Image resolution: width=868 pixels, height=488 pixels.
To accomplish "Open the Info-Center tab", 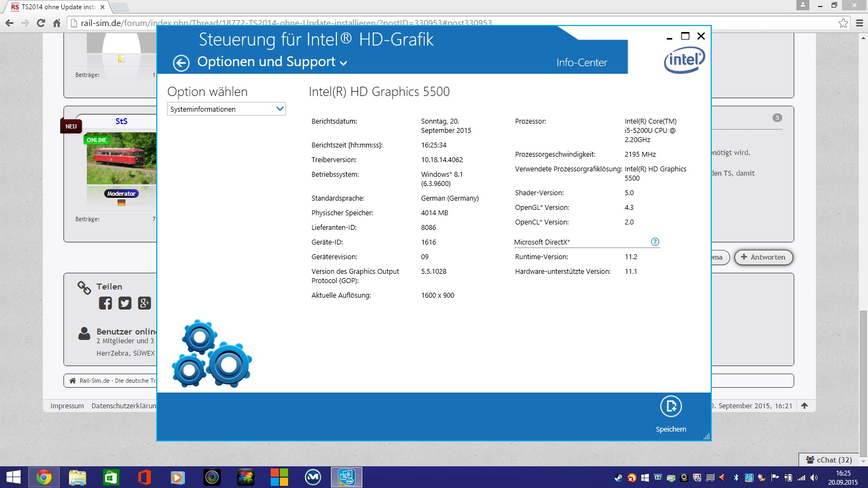I will point(582,62).
